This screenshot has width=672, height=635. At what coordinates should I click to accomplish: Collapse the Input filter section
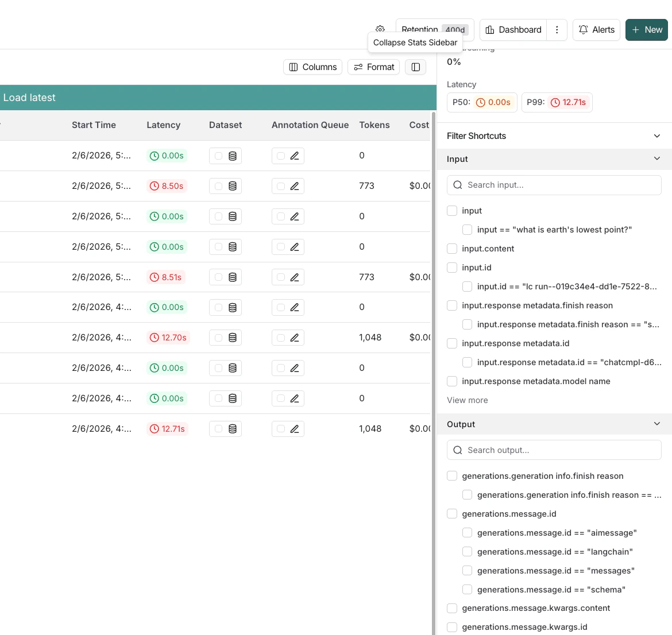(656, 158)
